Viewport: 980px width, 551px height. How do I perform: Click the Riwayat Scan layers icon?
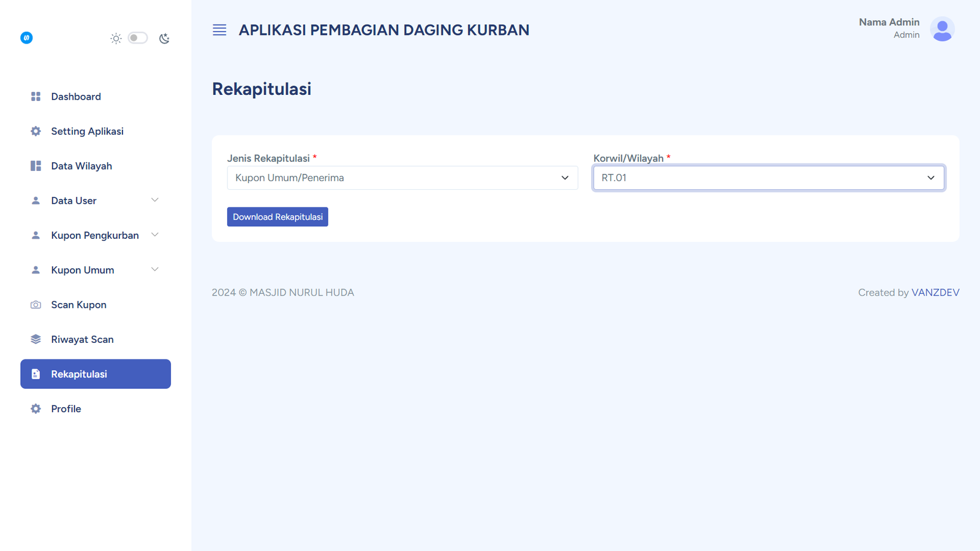(x=36, y=339)
